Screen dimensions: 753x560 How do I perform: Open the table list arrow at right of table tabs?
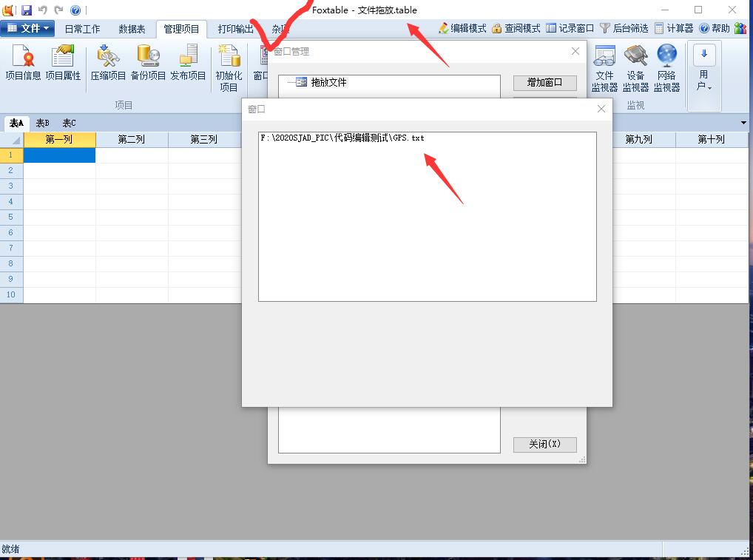[x=743, y=123]
